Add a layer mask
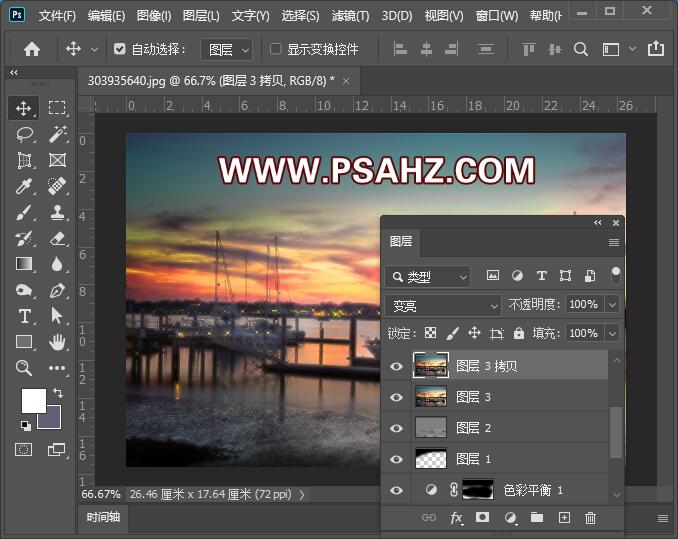The image size is (678, 539). point(482,517)
